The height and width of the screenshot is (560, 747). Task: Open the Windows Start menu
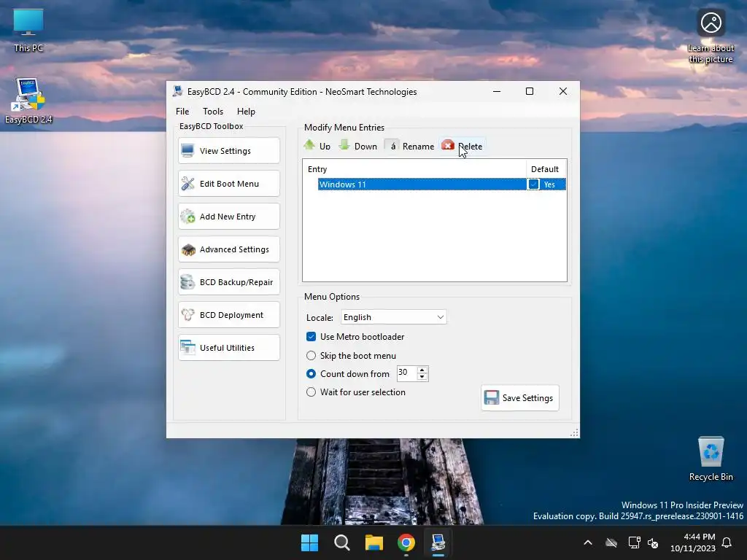[309, 542]
